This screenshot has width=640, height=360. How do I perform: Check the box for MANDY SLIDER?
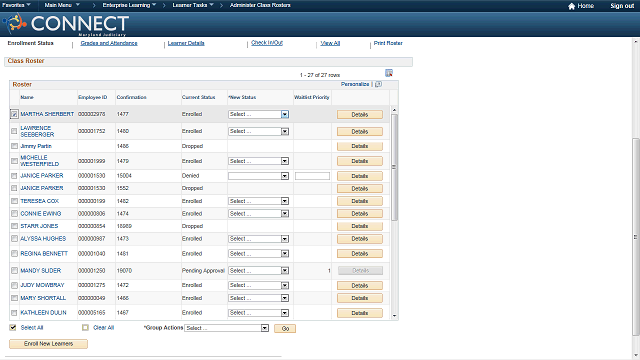point(14,270)
